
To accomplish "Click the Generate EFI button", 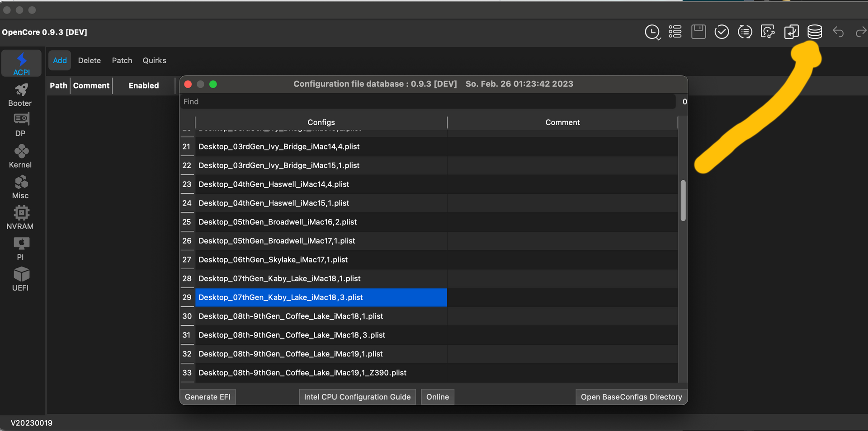I will tap(208, 397).
